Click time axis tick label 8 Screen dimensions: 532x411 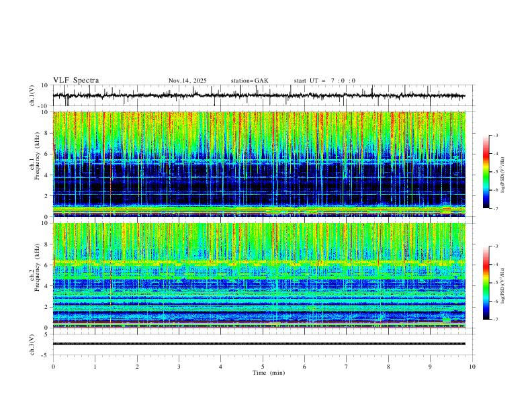click(388, 367)
